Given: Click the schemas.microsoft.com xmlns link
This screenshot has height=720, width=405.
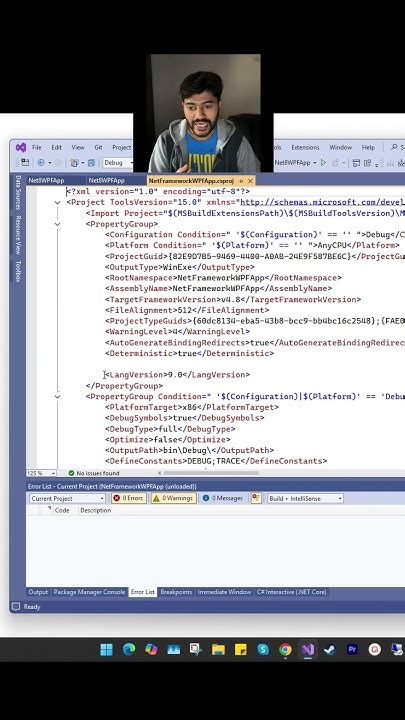Looking at the screenshot, I should pyautogui.click(x=322, y=202).
